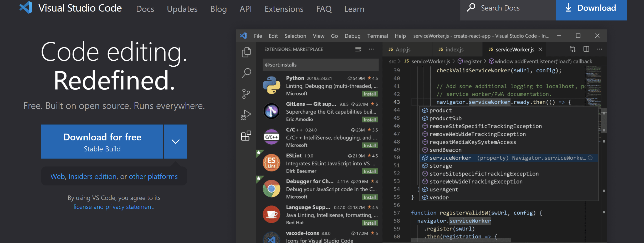Switch to the App.js tab
This screenshot has width=644, height=243.
[407, 49]
